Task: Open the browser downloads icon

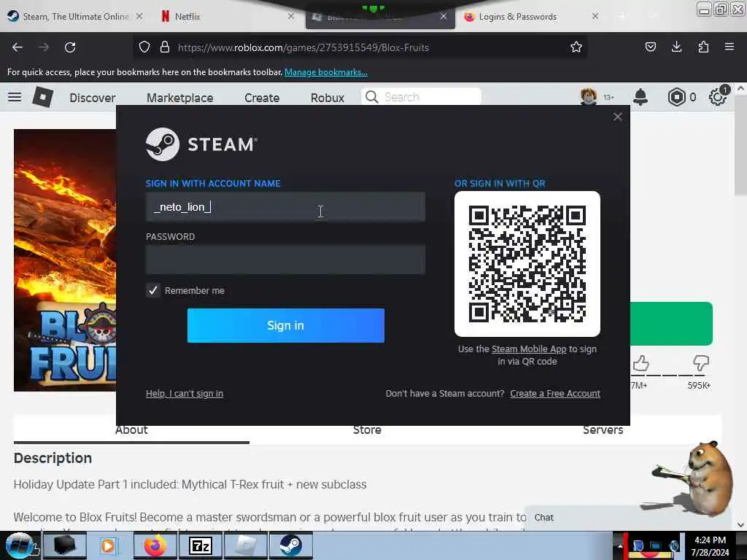Action: 676,47
